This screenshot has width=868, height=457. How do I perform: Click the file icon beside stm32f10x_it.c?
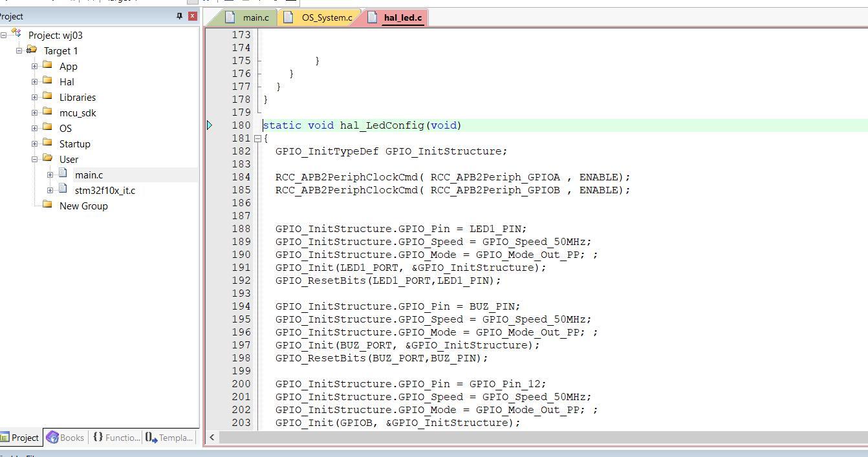coord(63,189)
